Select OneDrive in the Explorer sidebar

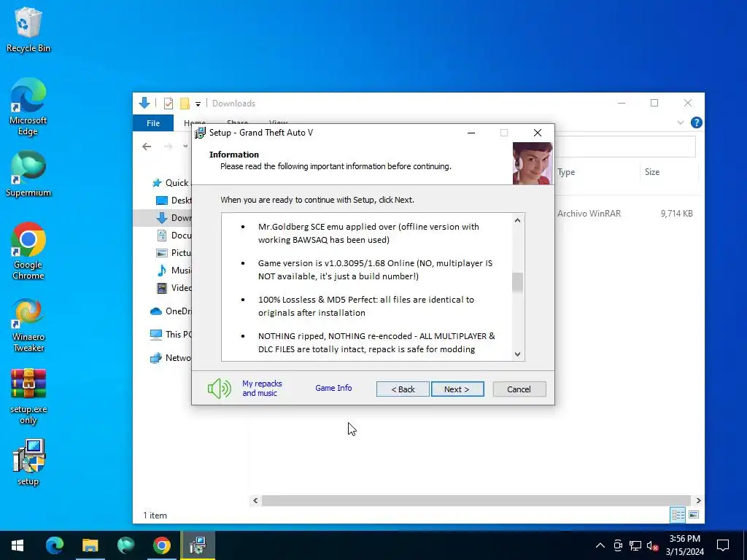[171, 311]
